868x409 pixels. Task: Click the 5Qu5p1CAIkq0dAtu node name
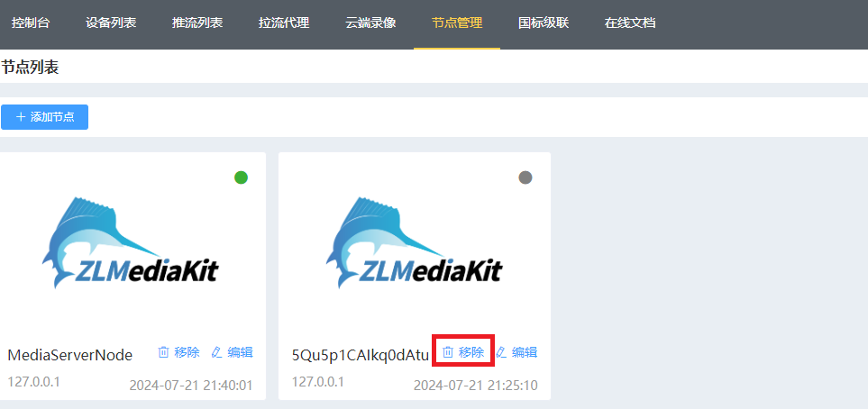361,355
